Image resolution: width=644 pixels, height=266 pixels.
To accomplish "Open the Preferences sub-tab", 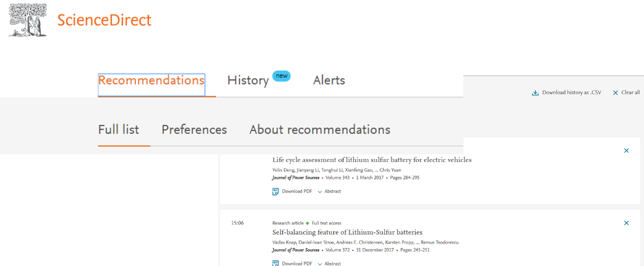I will tap(194, 130).
